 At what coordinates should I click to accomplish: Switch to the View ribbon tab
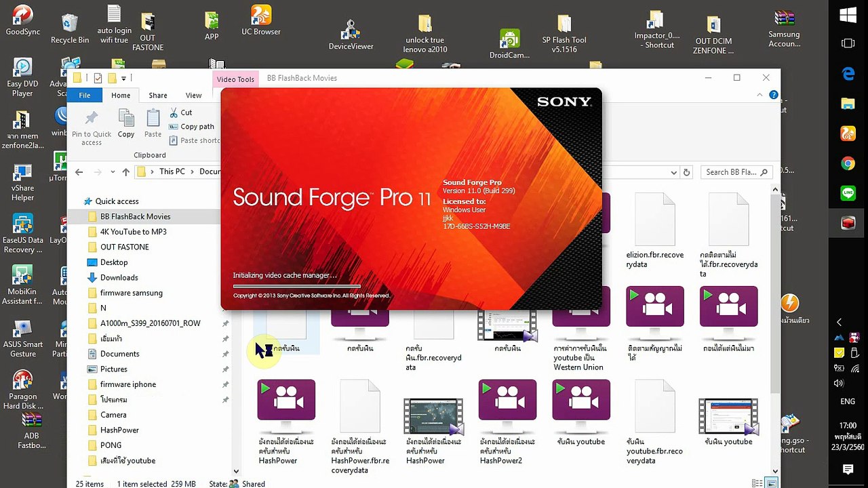[x=194, y=96]
